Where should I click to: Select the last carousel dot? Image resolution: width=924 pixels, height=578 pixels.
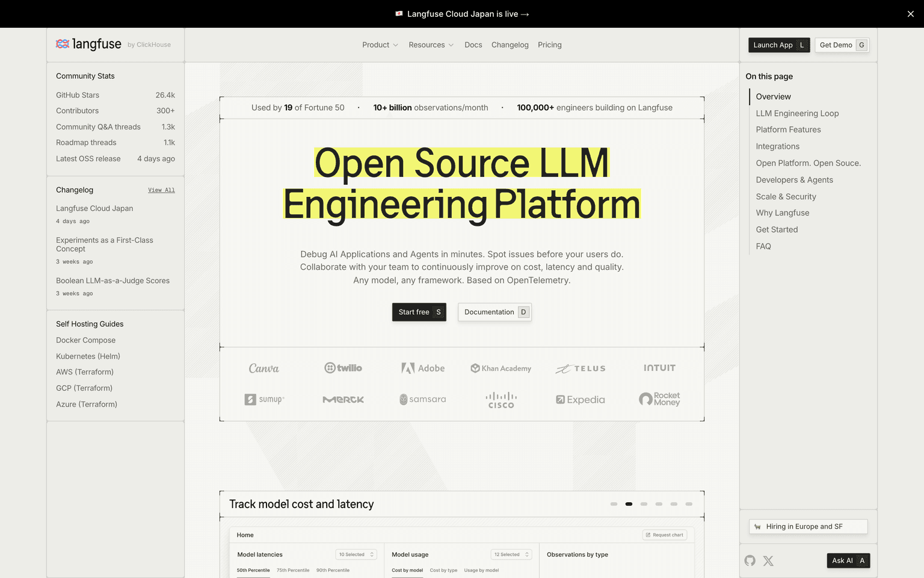coord(689,504)
